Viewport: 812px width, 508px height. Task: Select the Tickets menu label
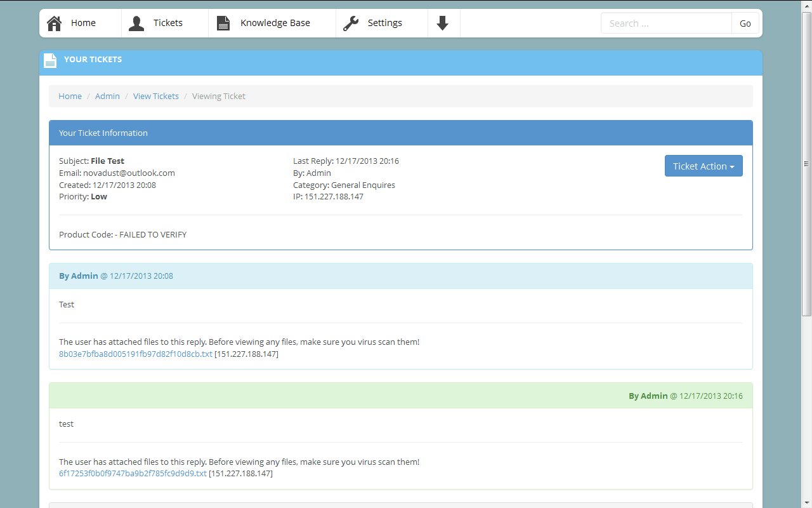[x=167, y=23]
